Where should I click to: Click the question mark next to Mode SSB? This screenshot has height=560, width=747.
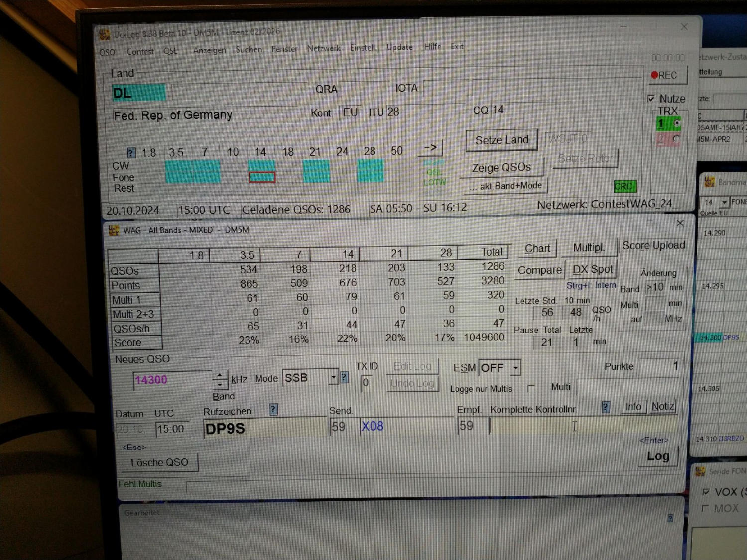point(344,378)
